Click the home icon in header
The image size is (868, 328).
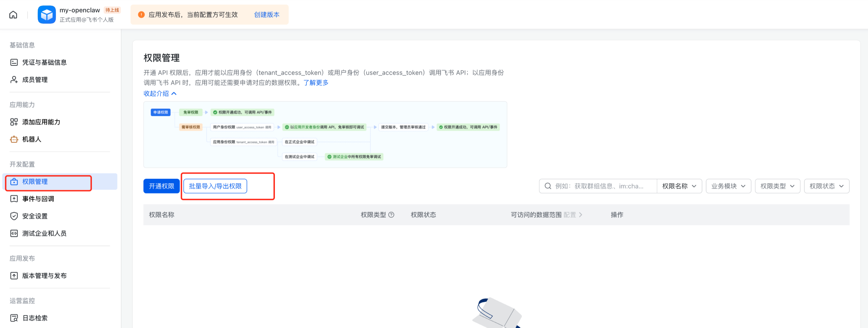click(13, 15)
